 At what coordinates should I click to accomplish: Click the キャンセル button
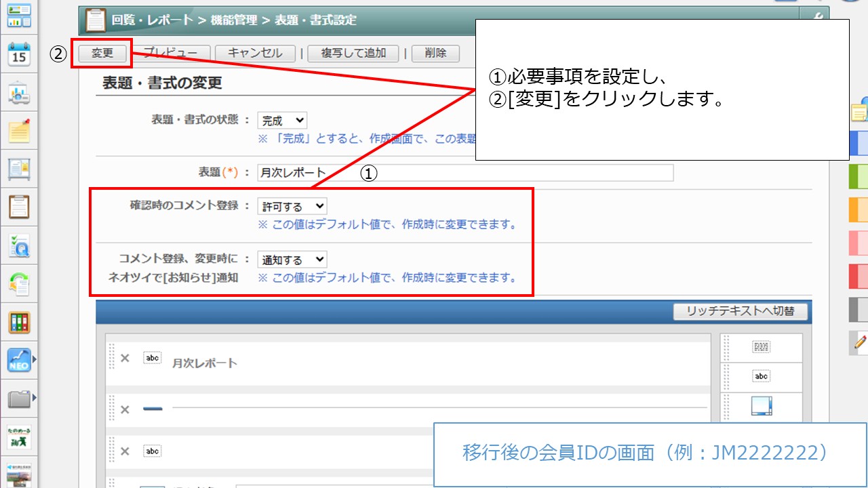[255, 54]
